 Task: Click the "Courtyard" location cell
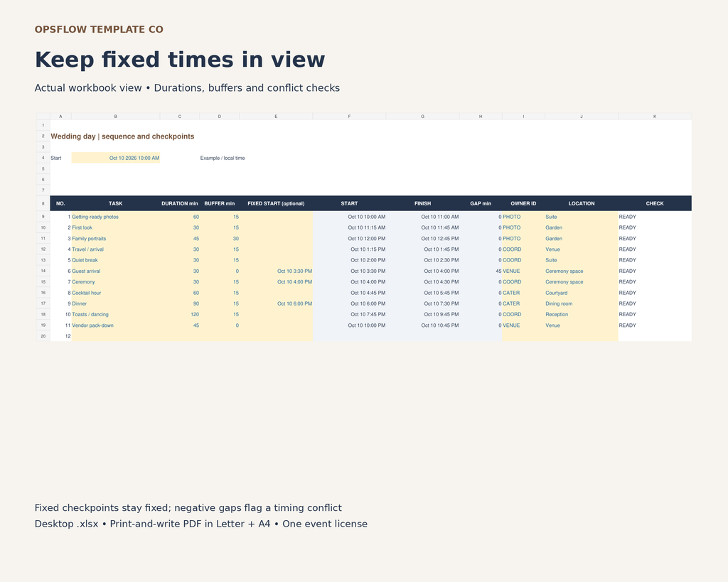click(582, 293)
